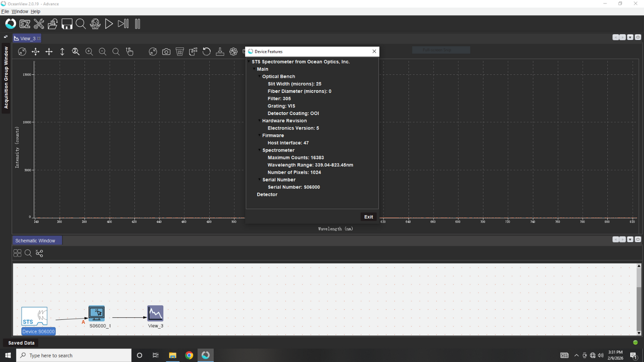The width and height of the screenshot is (644, 362).
Task: Click the four-dot arrows zoom-to-region icon
Action: 35,52
